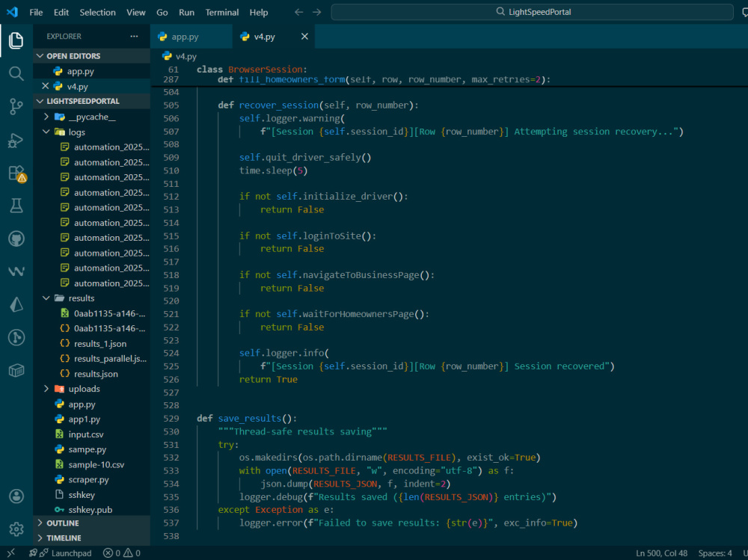The image size is (748, 560).
Task: Open Run and Debug view icon
Action: click(16, 141)
